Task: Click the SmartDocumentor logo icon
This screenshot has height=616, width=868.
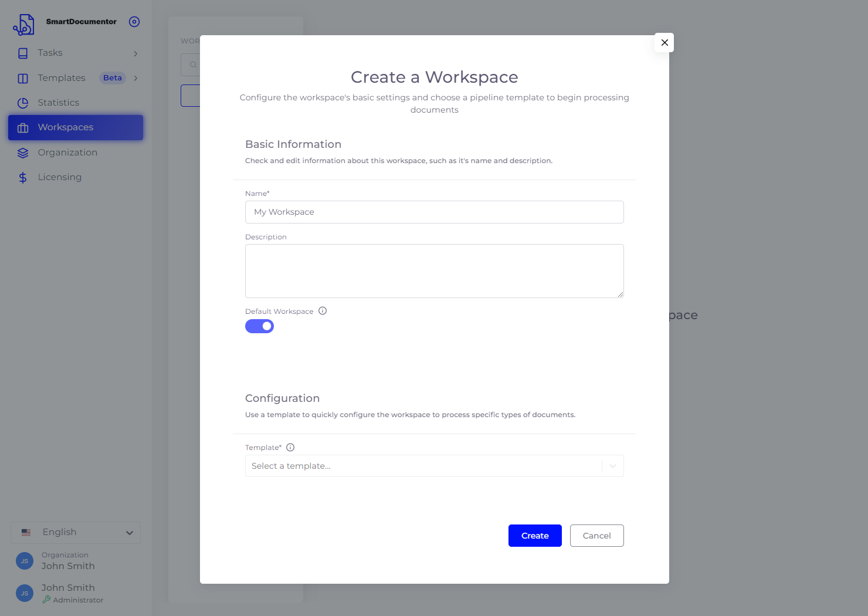Action: [23, 24]
